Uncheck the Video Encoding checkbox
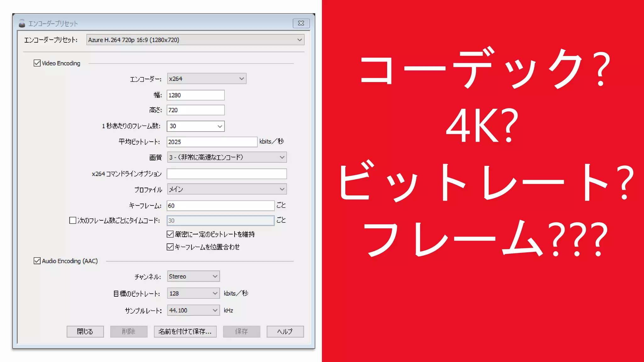Image resolution: width=644 pixels, height=362 pixels. click(37, 63)
